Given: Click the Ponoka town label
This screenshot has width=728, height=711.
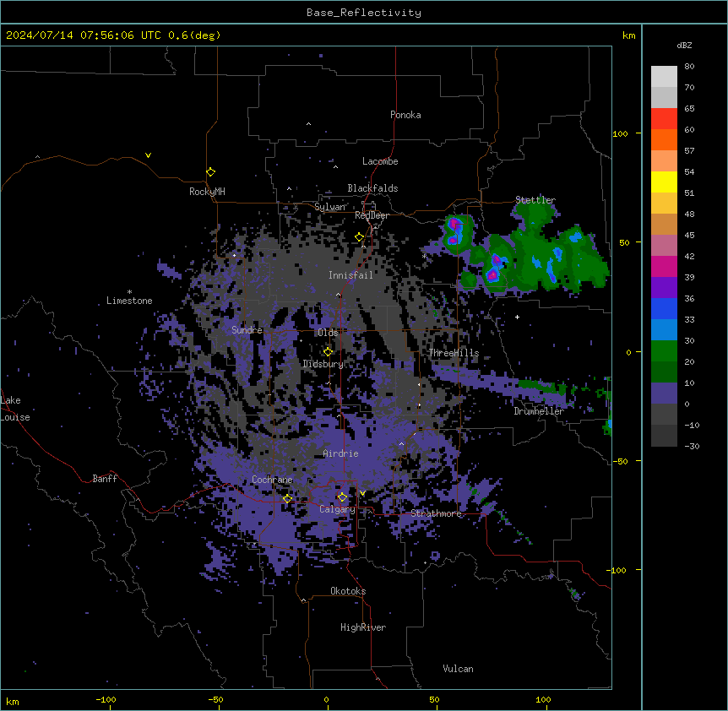Looking at the screenshot, I should pyautogui.click(x=405, y=115).
